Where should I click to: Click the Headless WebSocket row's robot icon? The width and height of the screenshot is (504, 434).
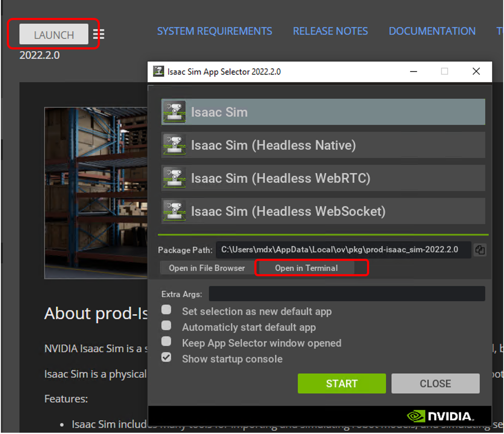tap(174, 211)
